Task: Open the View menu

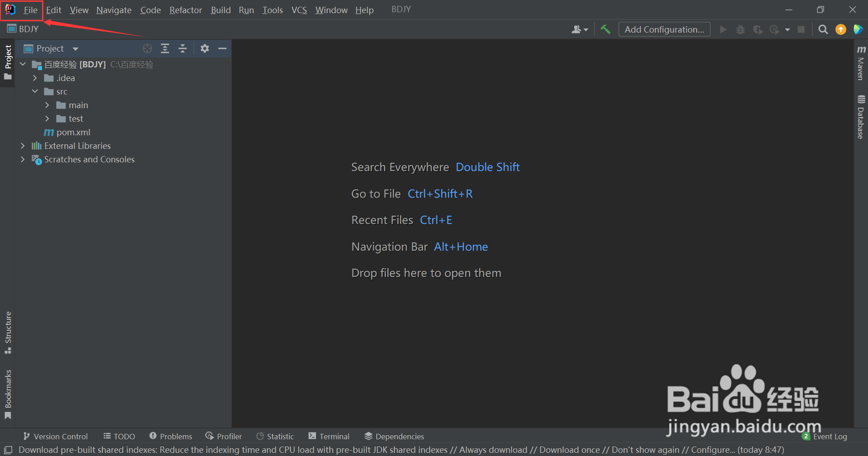Action: tap(79, 10)
